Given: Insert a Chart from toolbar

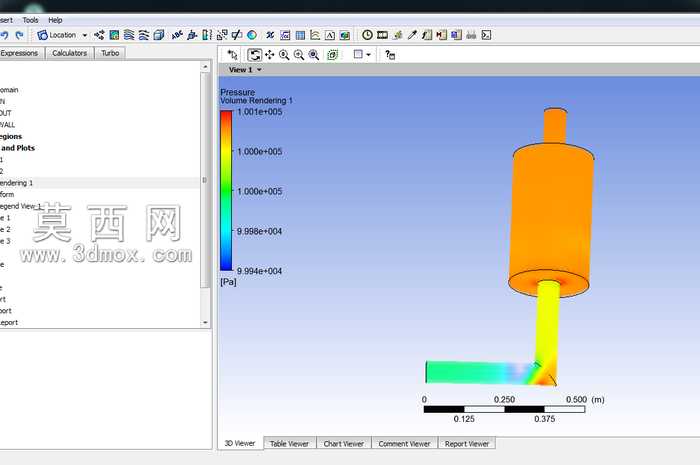Looking at the screenshot, I should tap(315, 35).
